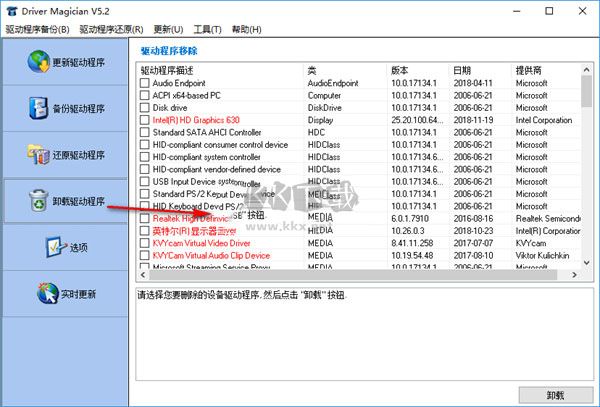Sort by the 类 column header
The image size is (600, 407).
click(312, 70)
